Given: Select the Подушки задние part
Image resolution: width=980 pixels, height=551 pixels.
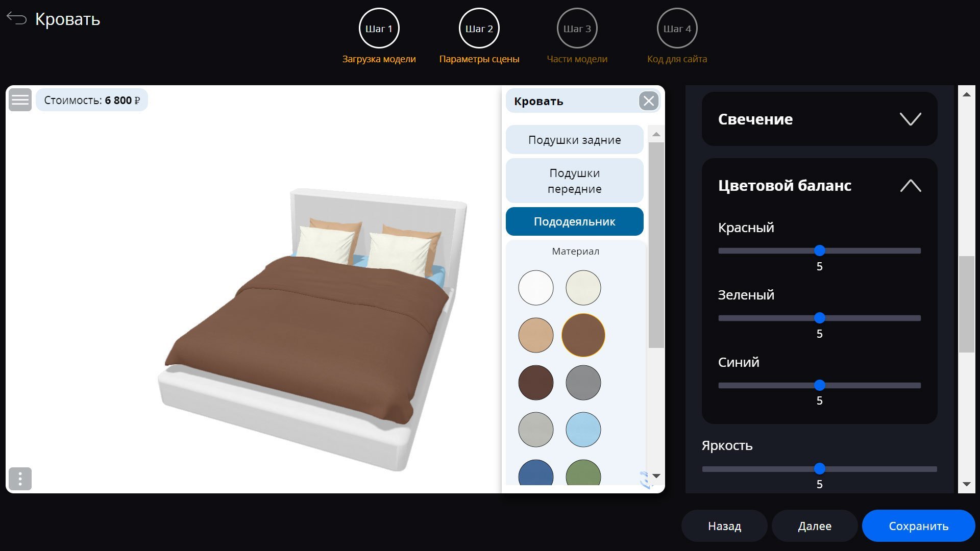Looking at the screenshot, I should [x=575, y=140].
